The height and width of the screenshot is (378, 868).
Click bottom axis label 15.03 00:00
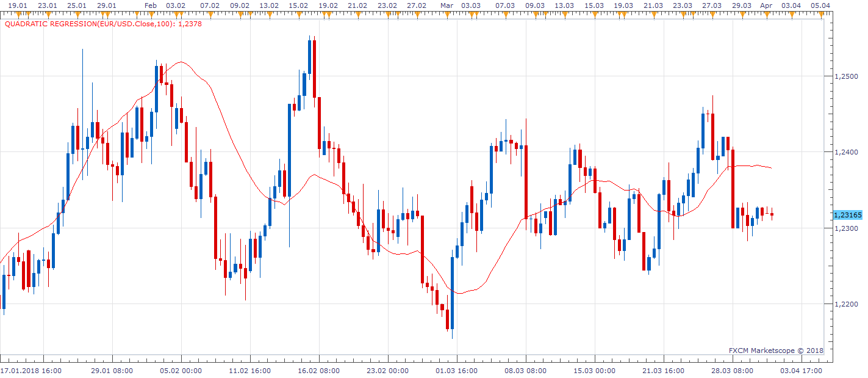point(595,371)
